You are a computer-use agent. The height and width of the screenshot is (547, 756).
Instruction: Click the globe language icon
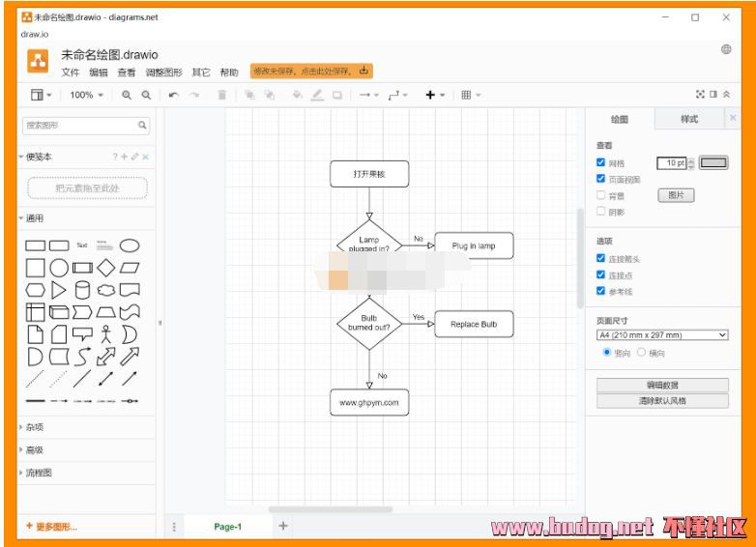coord(726,49)
